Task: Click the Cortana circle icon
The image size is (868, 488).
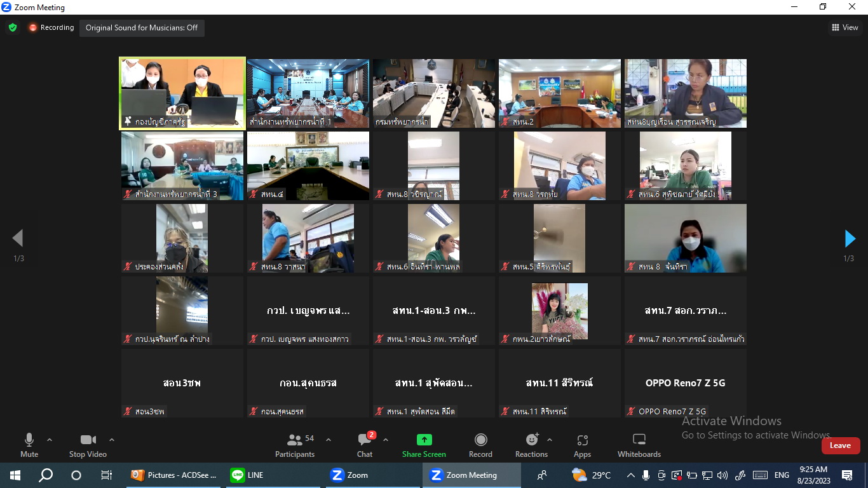Action: click(x=76, y=475)
